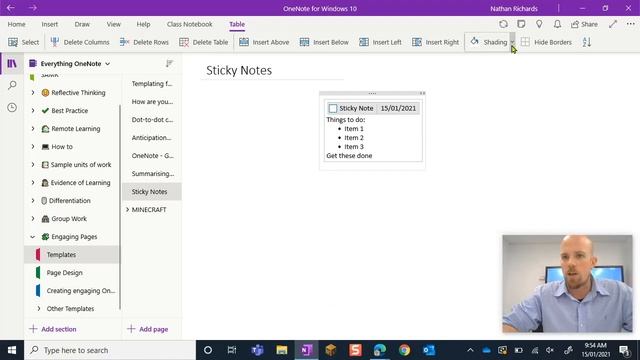Click the Insert Above icon
Image resolution: width=640 pixels, height=360 pixels.
[x=244, y=42]
